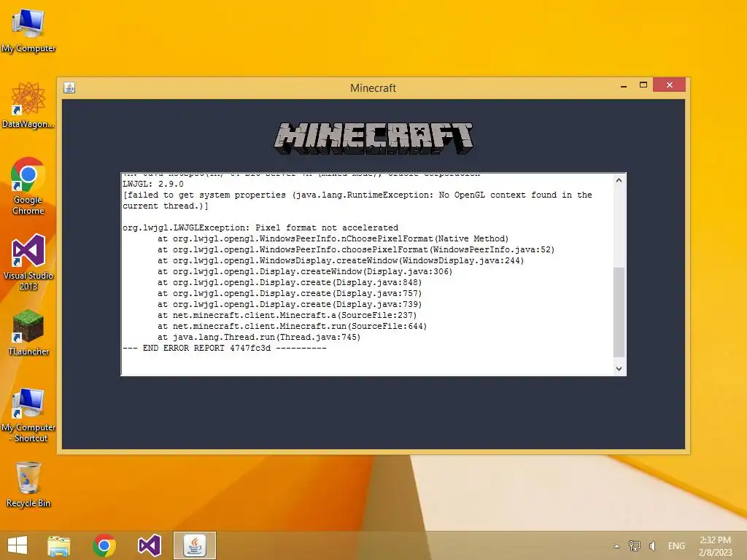Open Visual Studio 2013 desktop shortcut
Screen dimensions: 747x560
[28, 262]
